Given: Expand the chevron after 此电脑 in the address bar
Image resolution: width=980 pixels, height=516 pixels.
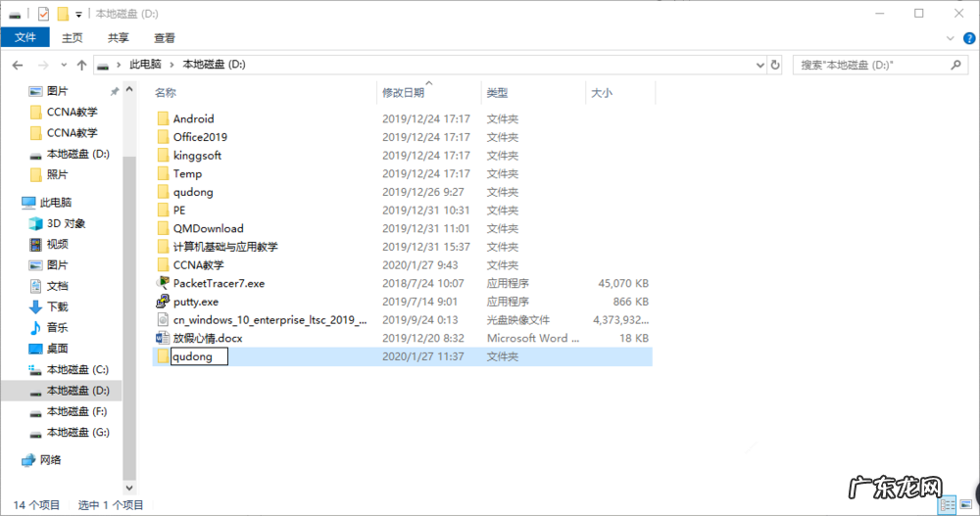Looking at the screenshot, I should [x=171, y=65].
